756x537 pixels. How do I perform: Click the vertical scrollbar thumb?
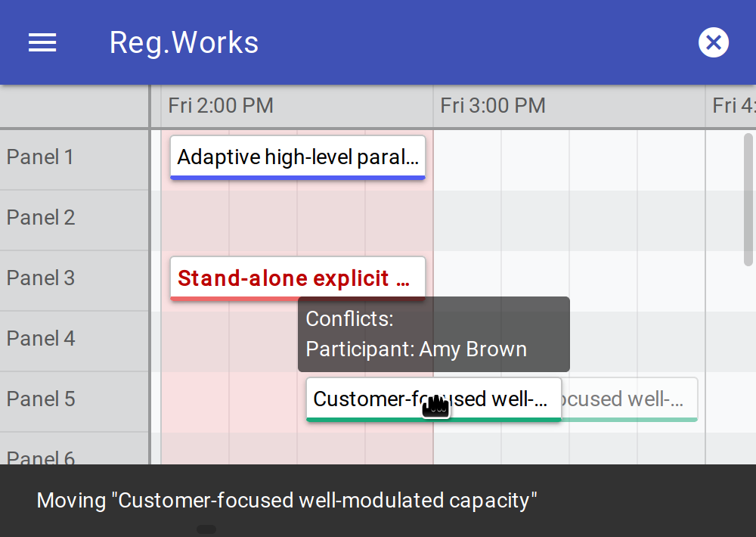click(x=748, y=200)
